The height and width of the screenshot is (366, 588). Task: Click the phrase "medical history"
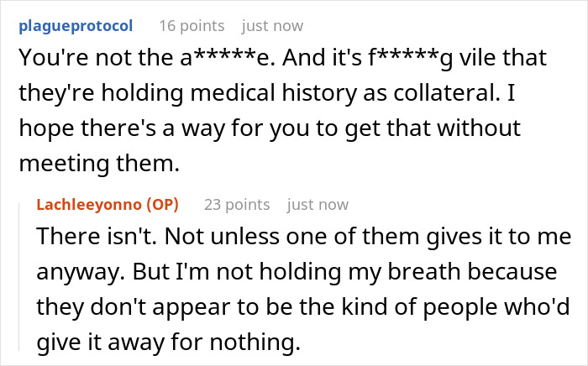[273, 93]
